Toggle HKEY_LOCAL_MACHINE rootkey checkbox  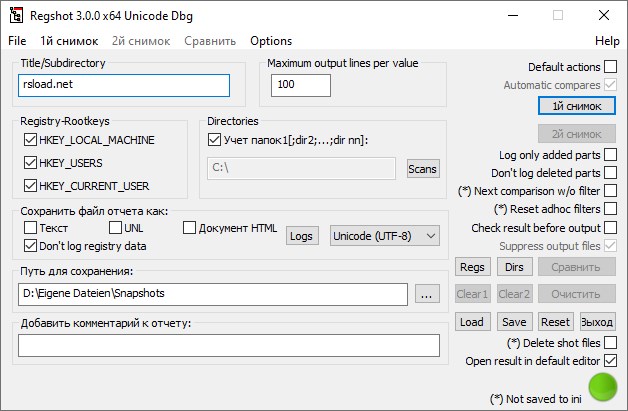pyautogui.click(x=30, y=140)
